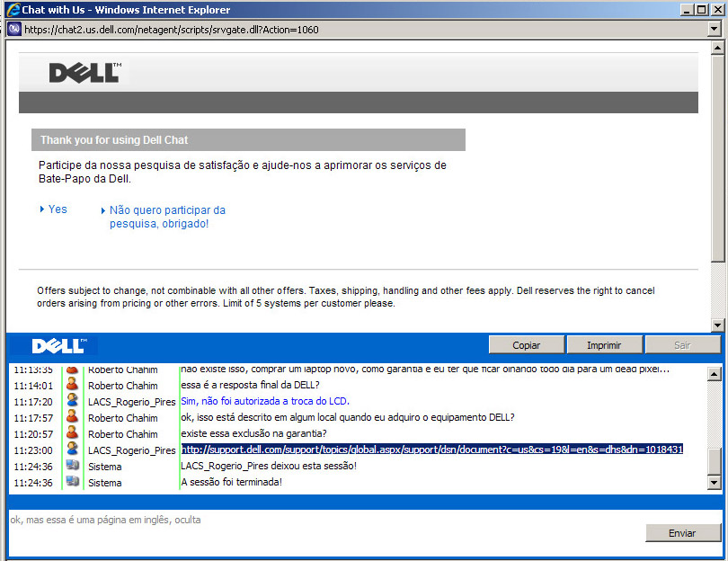Click the 'Thank you for using Dell Chat' banner

248,139
